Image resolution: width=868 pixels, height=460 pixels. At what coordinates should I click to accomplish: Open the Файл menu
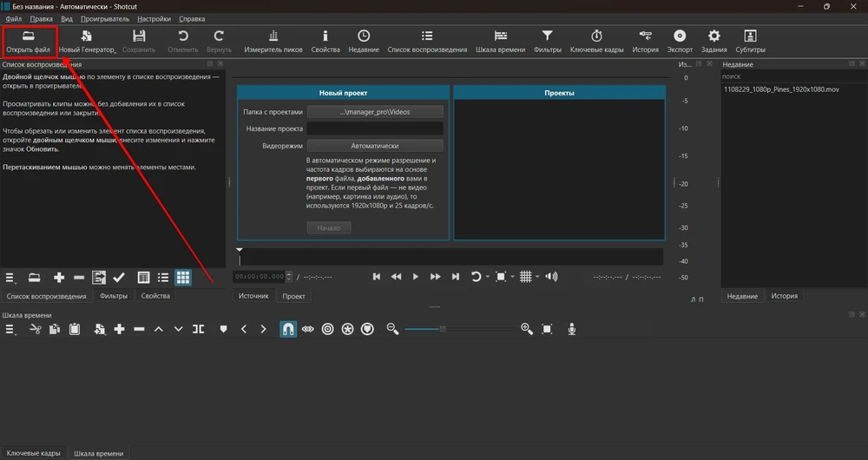click(x=14, y=19)
